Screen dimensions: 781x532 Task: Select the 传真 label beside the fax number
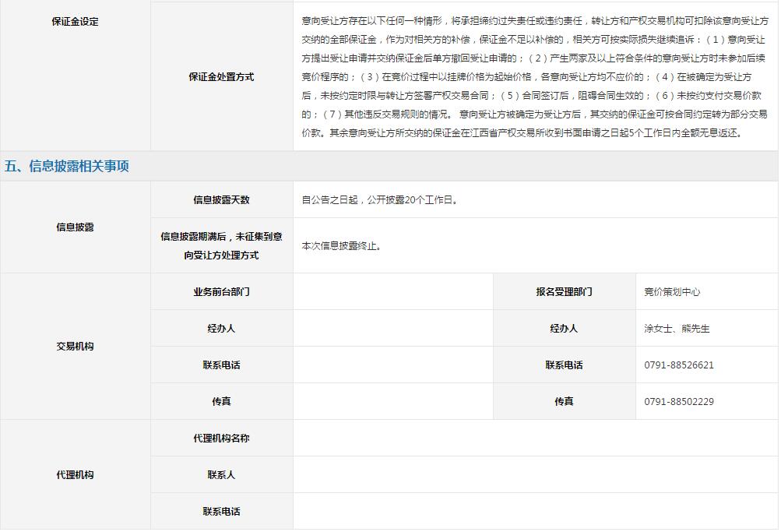[x=564, y=402]
